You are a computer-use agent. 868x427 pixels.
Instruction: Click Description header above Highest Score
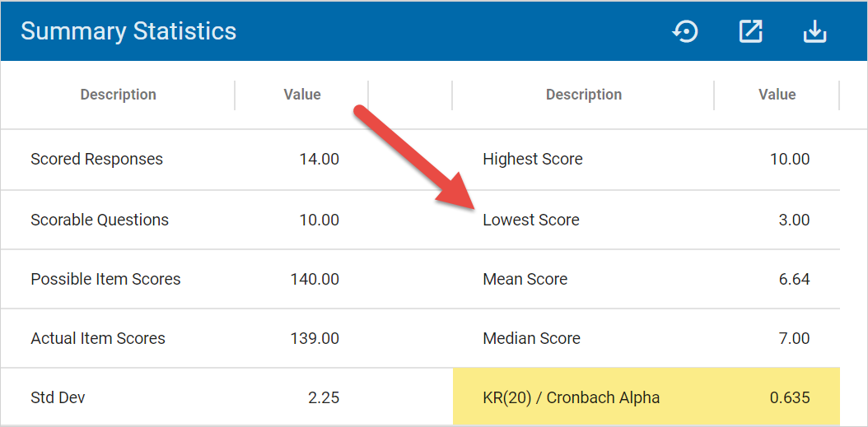(x=583, y=95)
